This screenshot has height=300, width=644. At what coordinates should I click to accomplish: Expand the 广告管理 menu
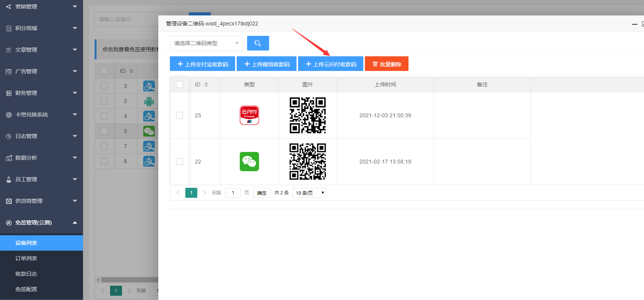(x=75, y=71)
